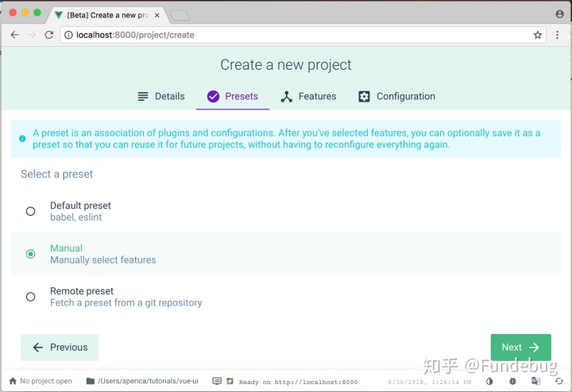
Task: Click the info icon in preset banner
Action: 22,139
